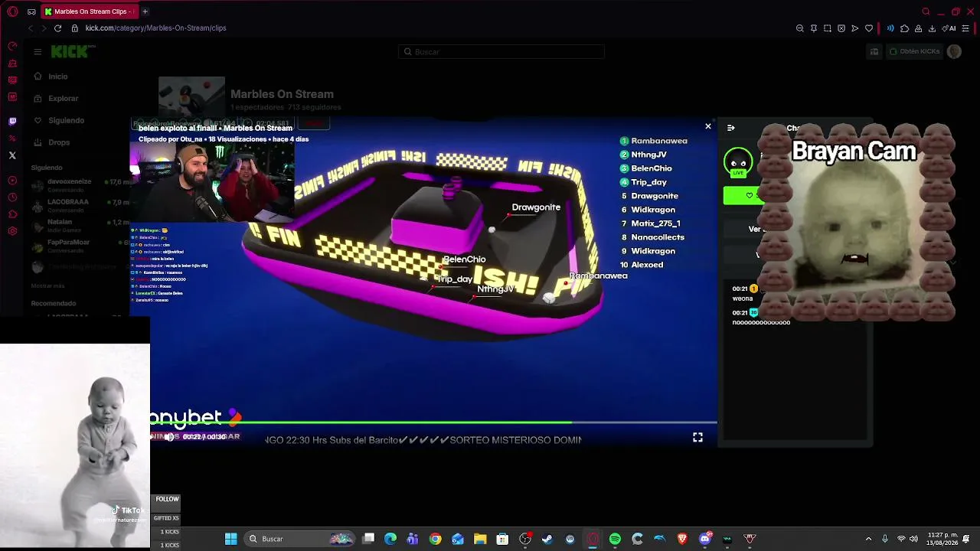Open browser downloads
The width and height of the screenshot is (980, 551).
pos(932,28)
